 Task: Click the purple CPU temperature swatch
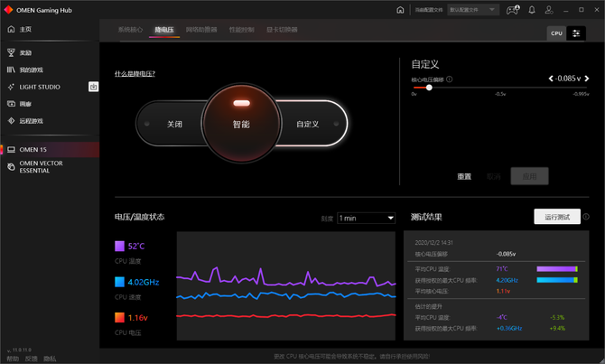119,246
